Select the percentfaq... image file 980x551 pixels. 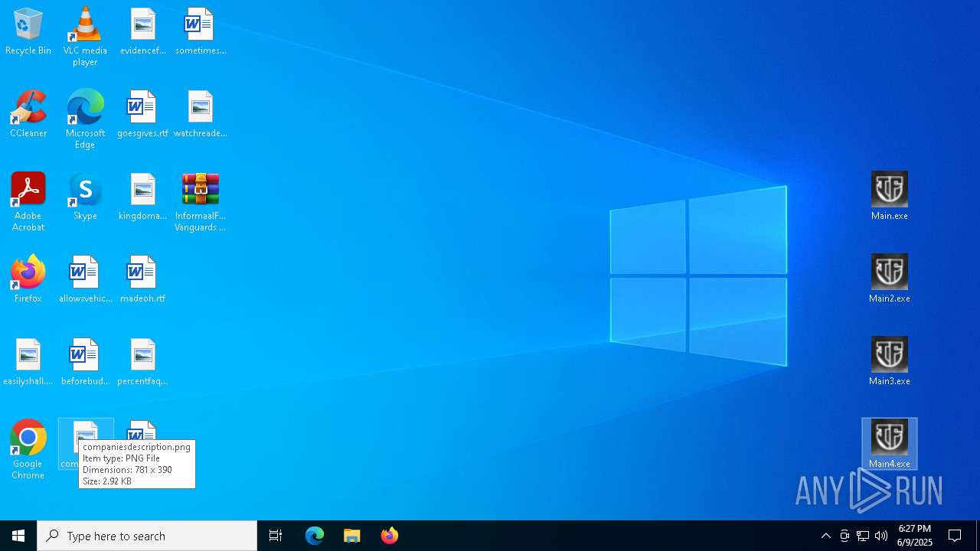point(142,363)
